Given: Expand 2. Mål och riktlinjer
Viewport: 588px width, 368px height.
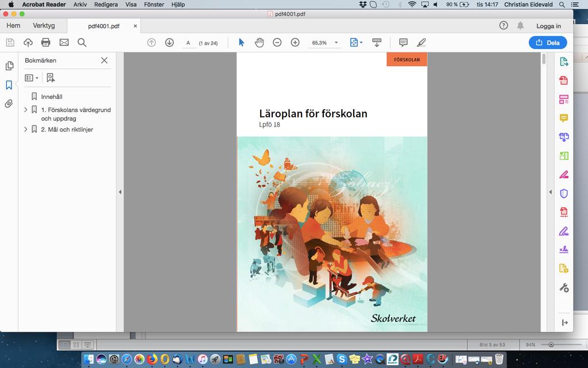Looking at the screenshot, I should [25, 129].
